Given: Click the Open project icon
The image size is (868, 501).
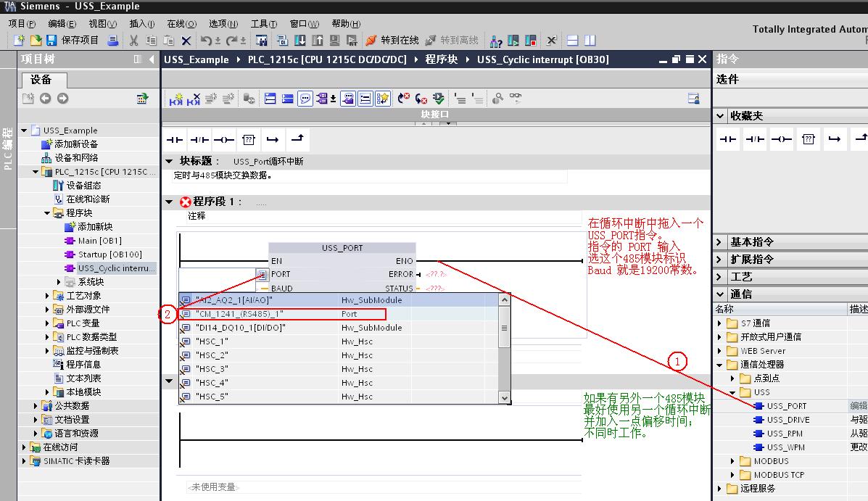Looking at the screenshot, I should click(36, 41).
